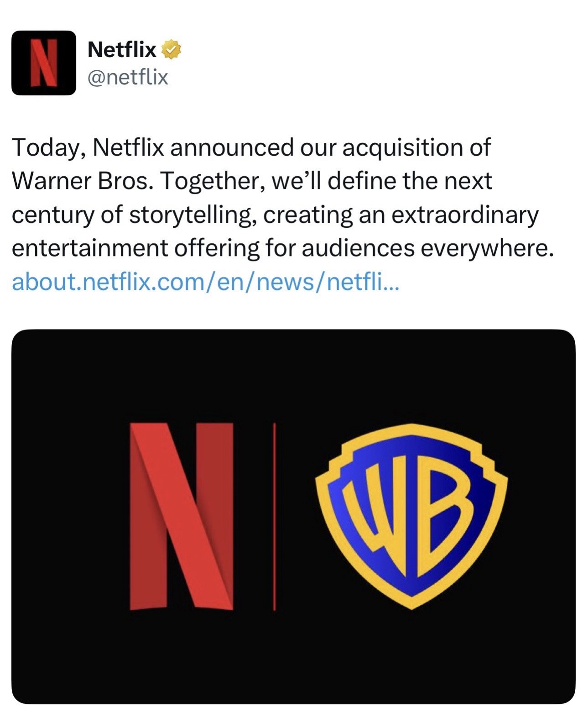Open the Netflix display name profile link

tap(121, 49)
